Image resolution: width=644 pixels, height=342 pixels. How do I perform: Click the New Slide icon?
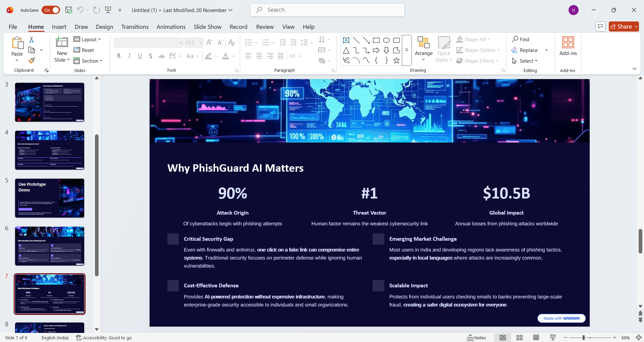(62, 42)
